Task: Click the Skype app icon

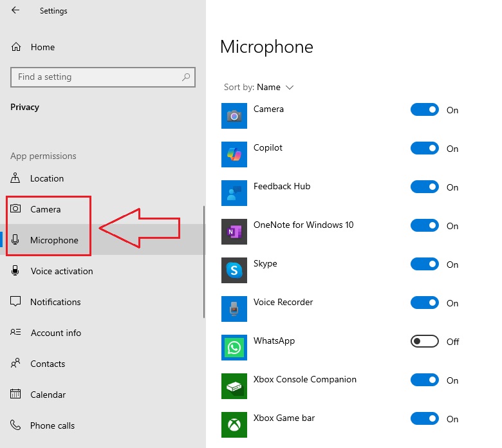Action: tap(234, 270)
